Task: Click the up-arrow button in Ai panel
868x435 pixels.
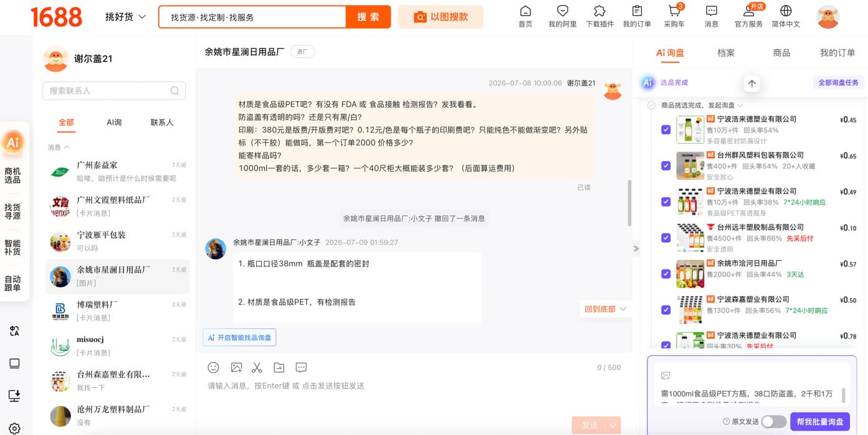Action: (752, 83)
